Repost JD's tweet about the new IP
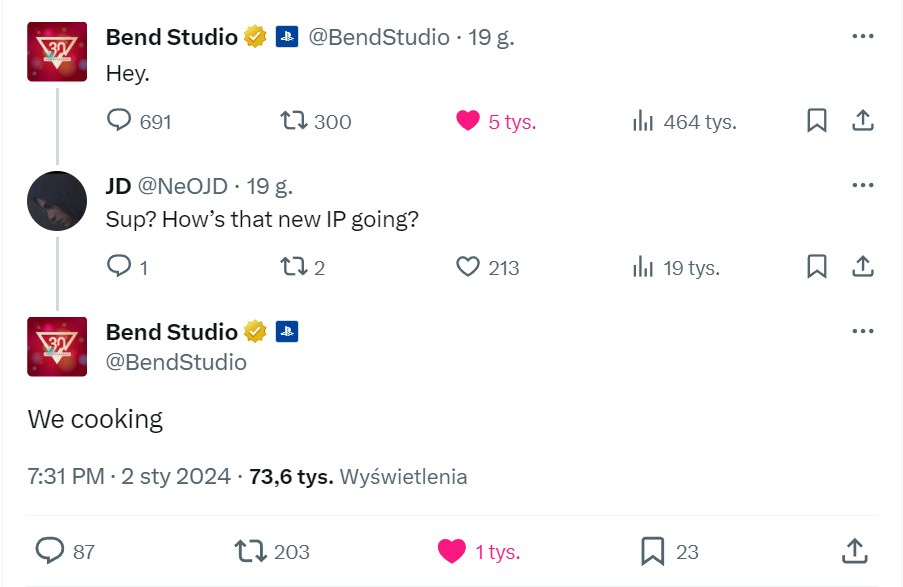 [x=293, y=267]
